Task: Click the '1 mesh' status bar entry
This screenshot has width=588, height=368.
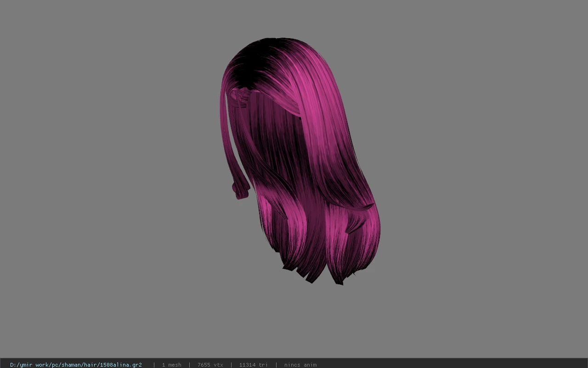Action: point(171,365)
